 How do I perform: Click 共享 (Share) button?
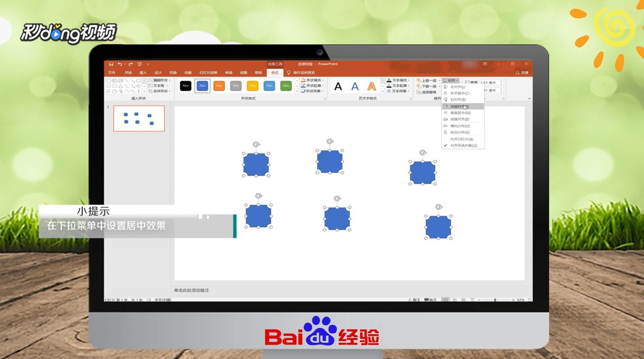pyautogui.click(x=522, y=73)
